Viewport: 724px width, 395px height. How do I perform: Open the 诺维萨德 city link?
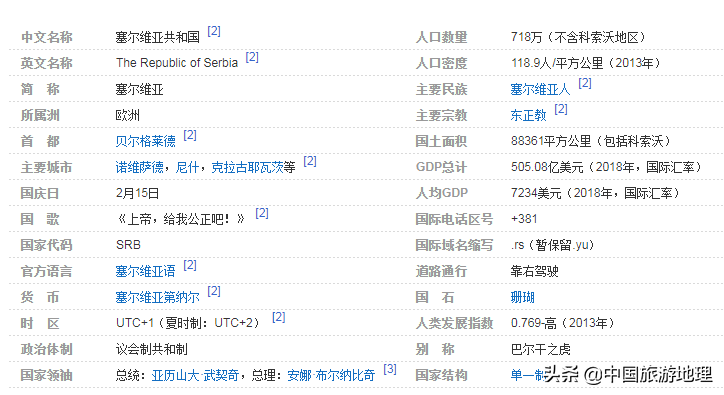click(139, 167)
